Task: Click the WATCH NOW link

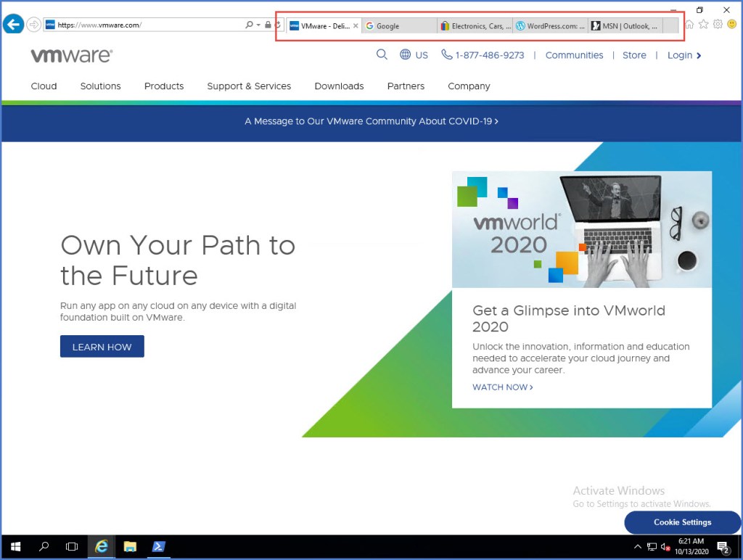Action: coord(502,387)
